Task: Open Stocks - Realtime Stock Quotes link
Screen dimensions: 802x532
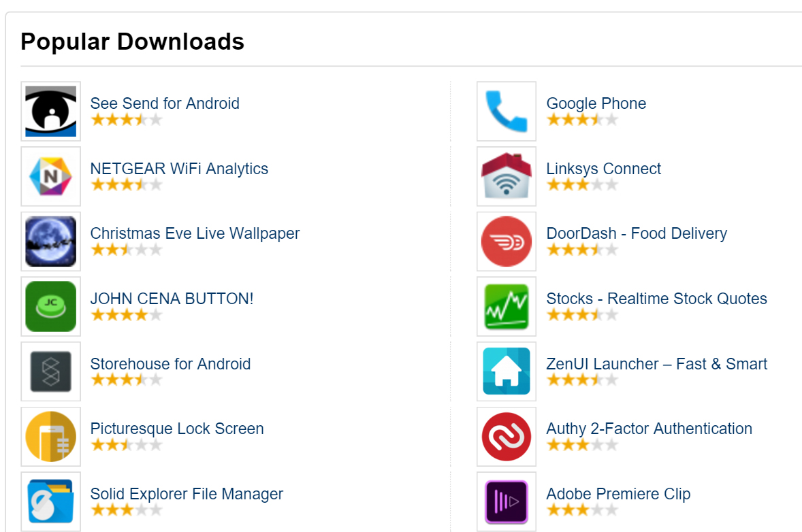Action: (657, 299)
